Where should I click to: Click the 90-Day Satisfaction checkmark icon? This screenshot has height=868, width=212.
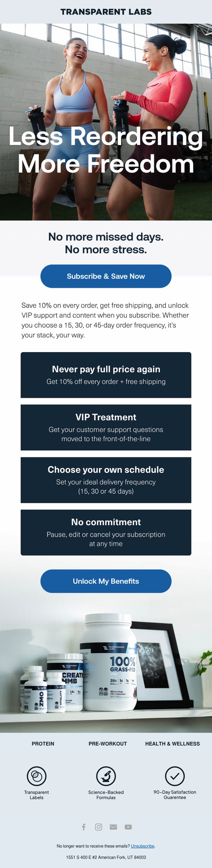pos(175,776)
